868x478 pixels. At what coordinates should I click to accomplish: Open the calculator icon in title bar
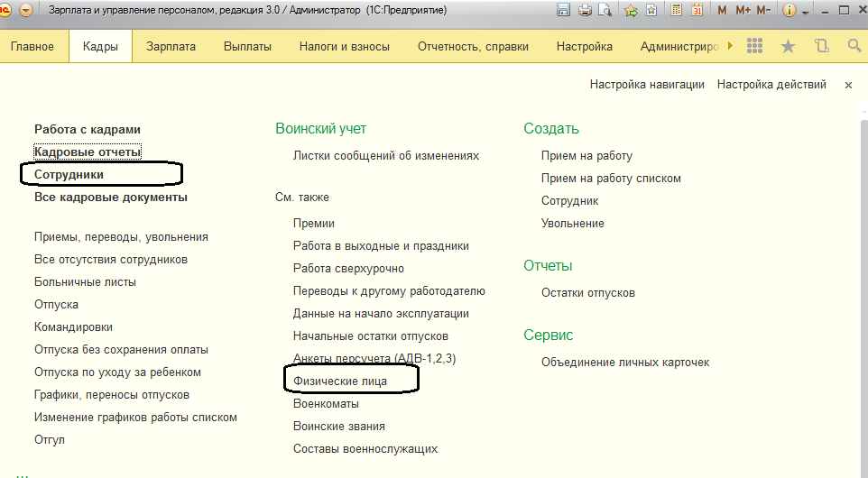click(x=676, y=10)
